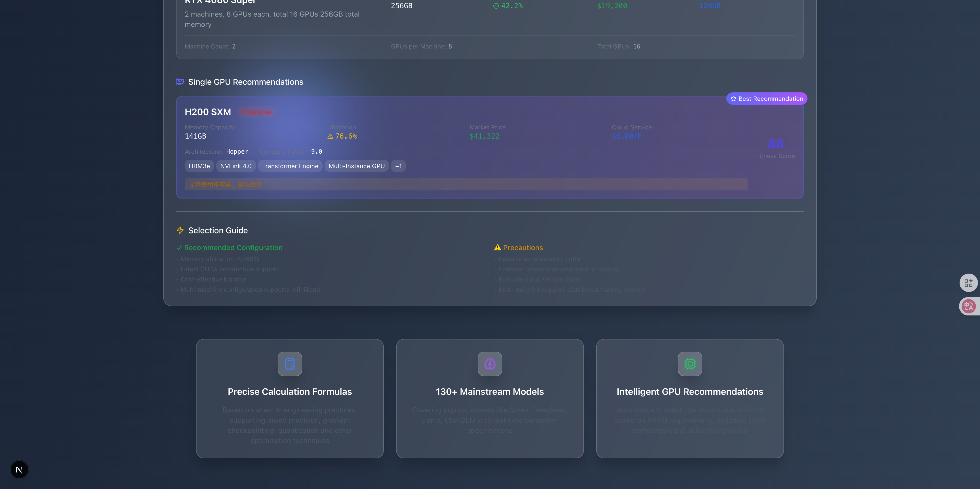Click the Precise Calculation Formulas card title
This screenshot has width=980, height=489.
(289, 392)
